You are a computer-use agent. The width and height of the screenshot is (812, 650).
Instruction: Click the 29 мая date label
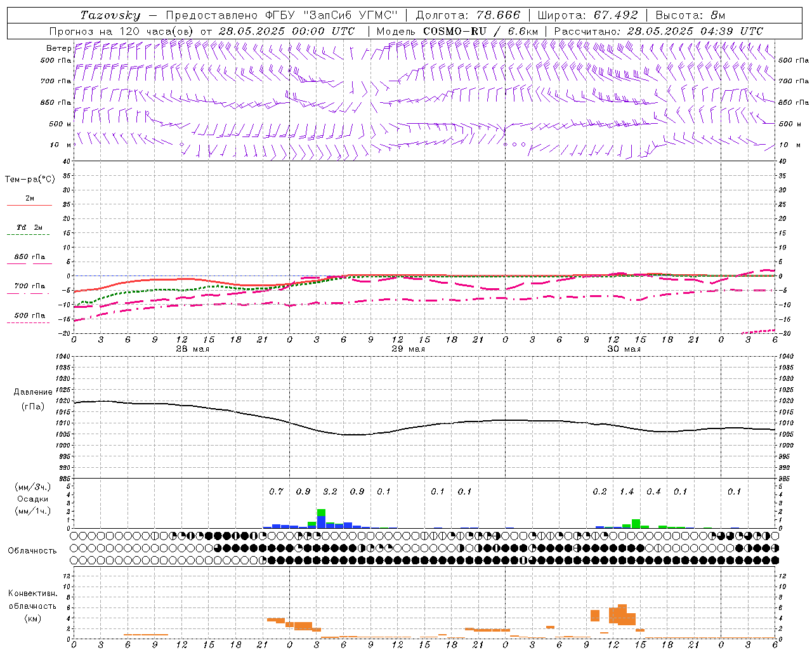(x=408, y=349)
